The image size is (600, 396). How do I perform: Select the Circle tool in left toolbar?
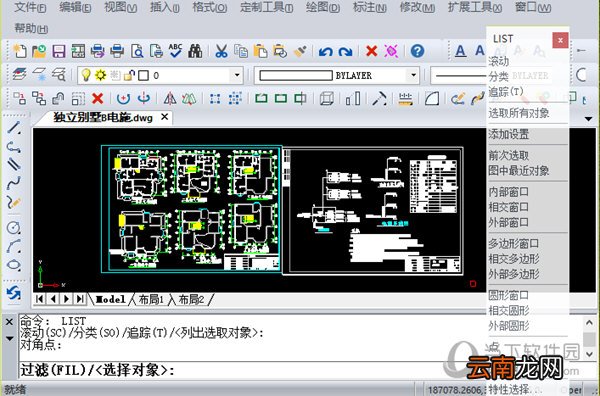(x=14, y=228)
